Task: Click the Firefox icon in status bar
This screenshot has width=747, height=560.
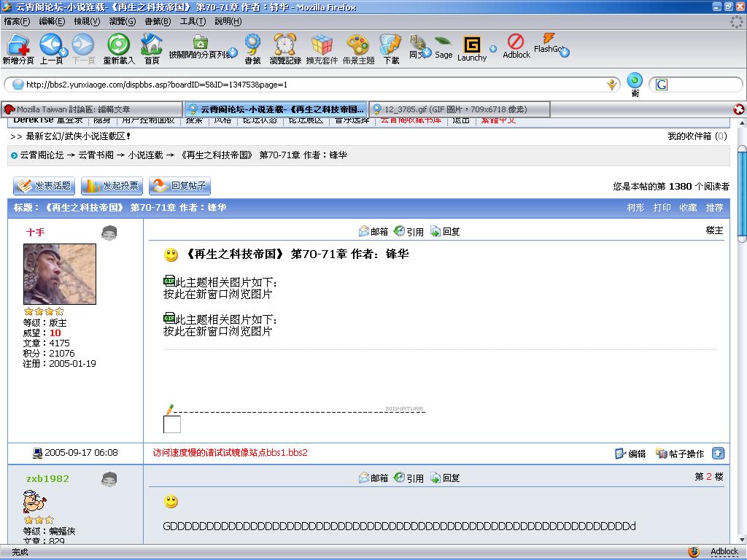Action: click(694, 552)
